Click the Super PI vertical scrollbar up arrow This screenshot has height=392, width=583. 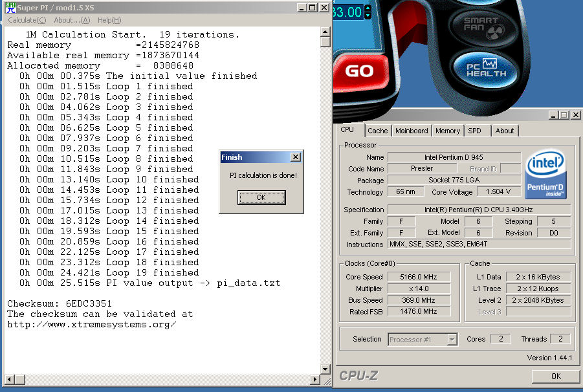point(325,32)
